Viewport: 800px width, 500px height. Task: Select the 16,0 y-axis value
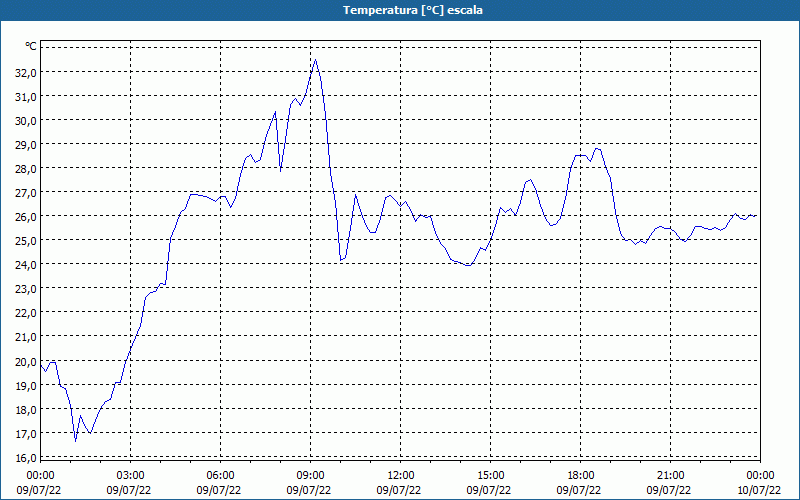[x=26, y=458]
